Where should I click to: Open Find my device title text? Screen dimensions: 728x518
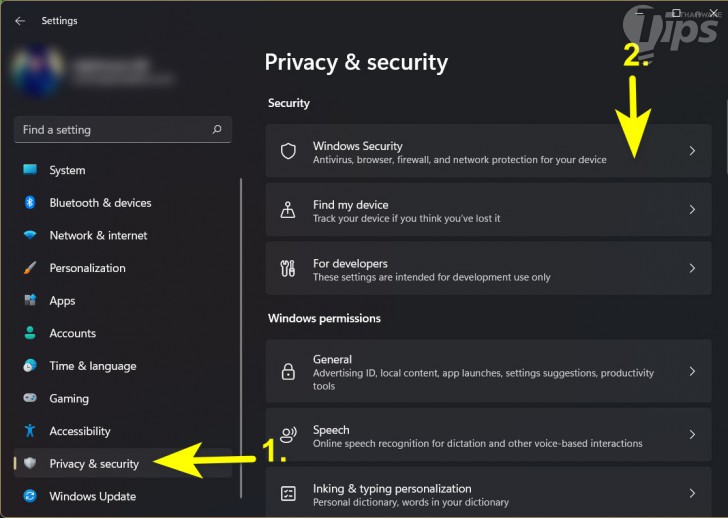pos(351,205)
